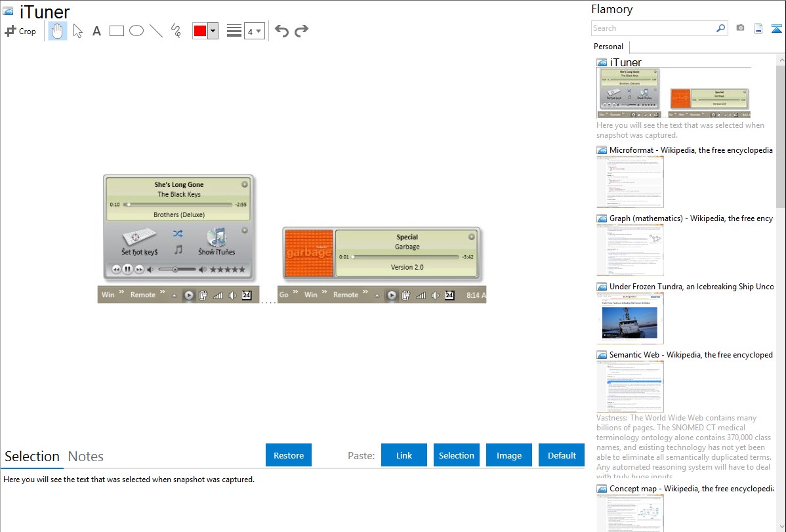
Task: Select the Graph (mathematics) thumbnail
Action: click(630, 250)
